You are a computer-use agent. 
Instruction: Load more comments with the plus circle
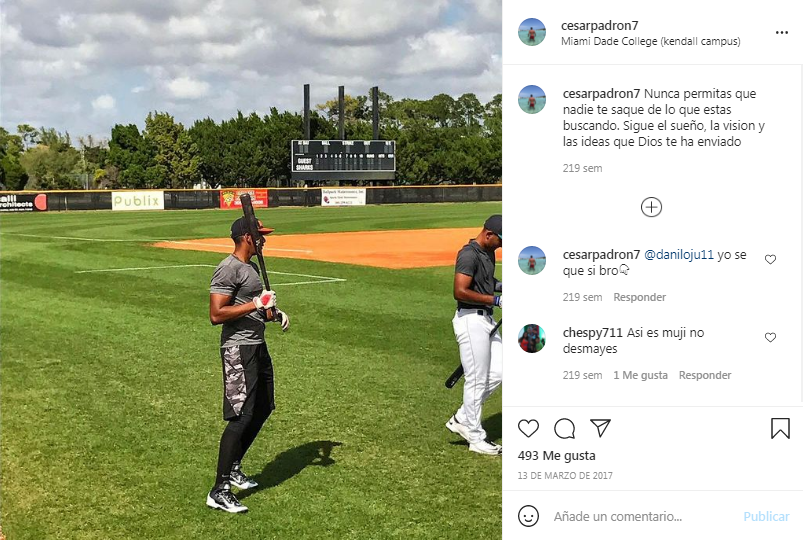pyautogui.click(x=651, y=207)
